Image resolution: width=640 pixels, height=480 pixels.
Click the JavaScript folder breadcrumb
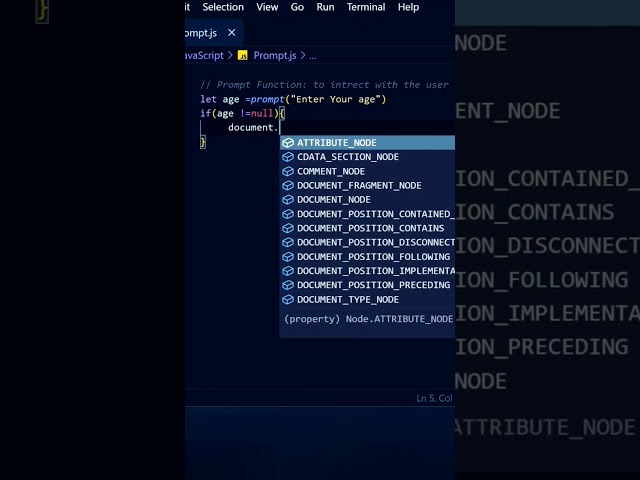[204, 56]
